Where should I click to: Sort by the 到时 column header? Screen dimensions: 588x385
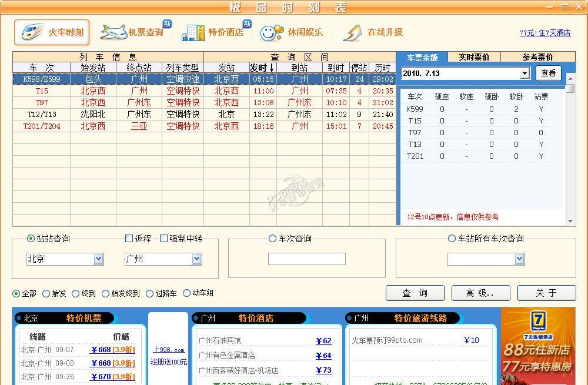click(336, 68)
